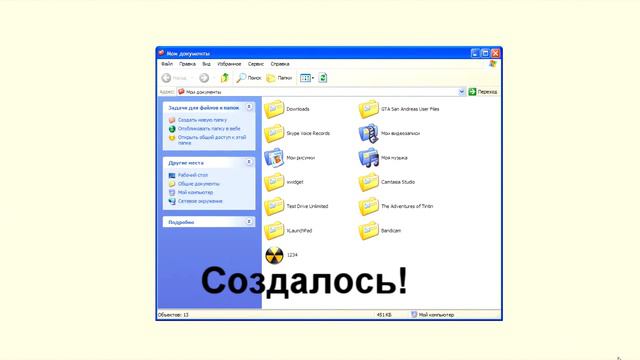Click the Forward navigation arrow
This screenshot has height=360, width=640.
(204, 78)
